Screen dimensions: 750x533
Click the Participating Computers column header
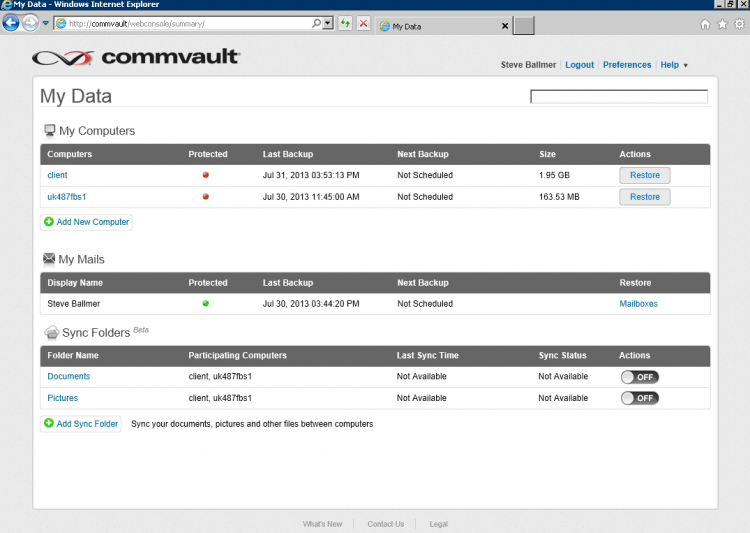tap(237, 355)
